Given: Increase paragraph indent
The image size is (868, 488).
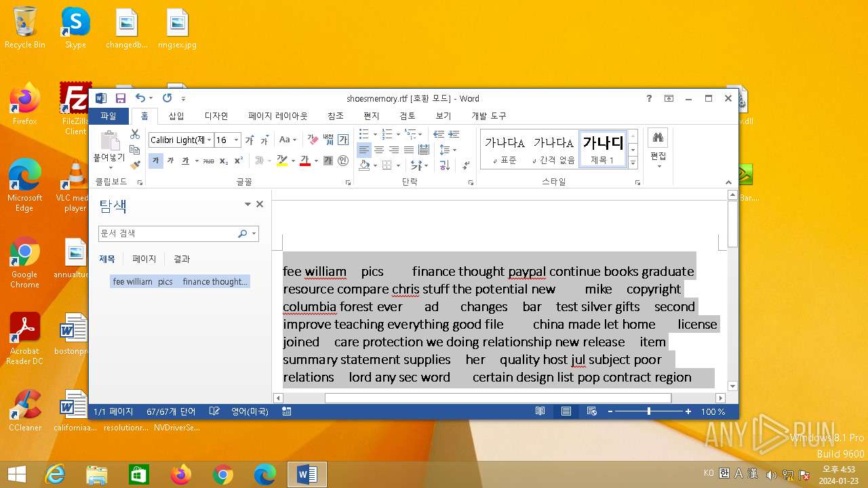Looking at the screenshot, I should (x=454, y=134).
